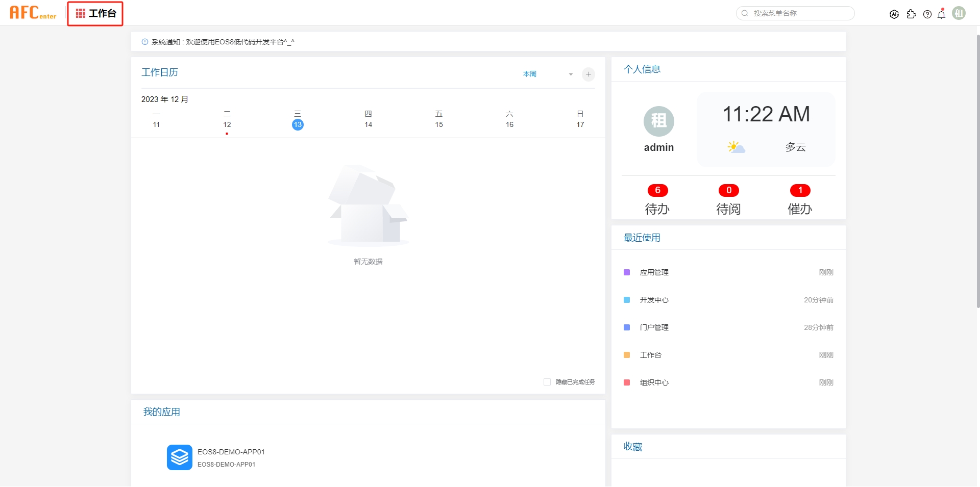This screenshot has height=487, width=980.
Task: Click the weather icon beside 多云
Action: pyautogui.click(x=736, y=147)
